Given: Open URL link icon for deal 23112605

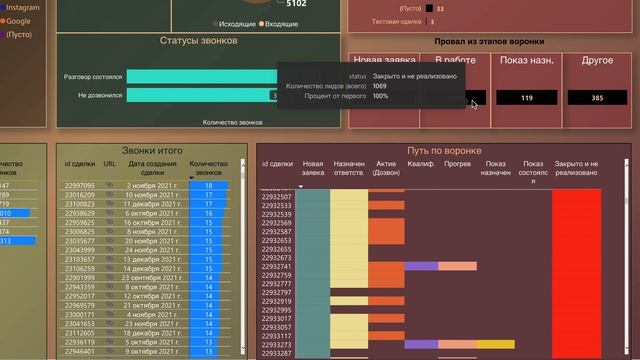Looking at the screenshot, I should [109, 333].
